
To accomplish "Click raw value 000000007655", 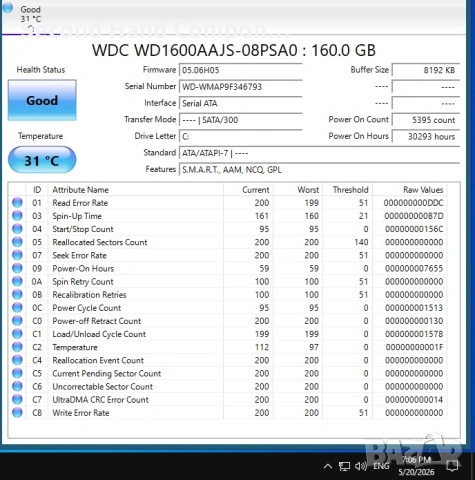I will click(414, 268).
